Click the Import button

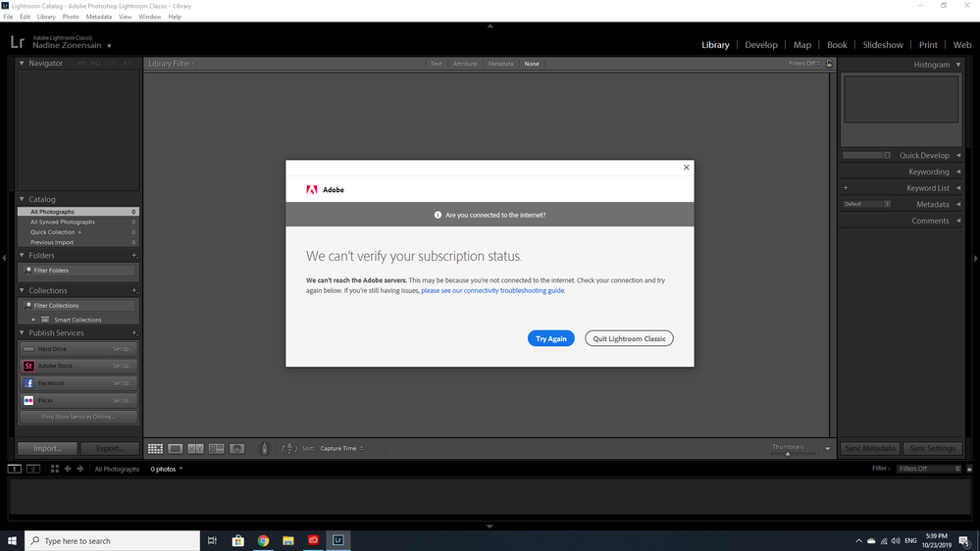coord(47,449)
